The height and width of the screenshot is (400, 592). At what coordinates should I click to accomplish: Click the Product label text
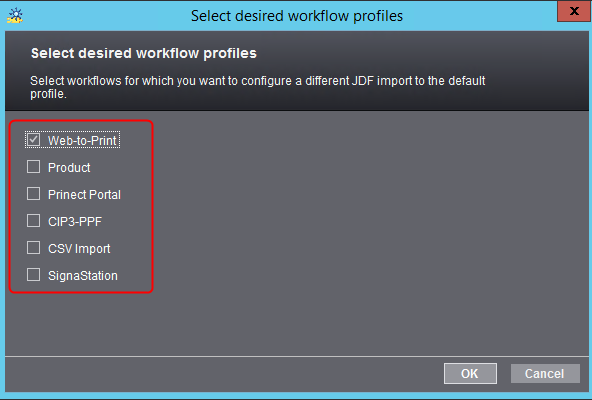(69, 167)
